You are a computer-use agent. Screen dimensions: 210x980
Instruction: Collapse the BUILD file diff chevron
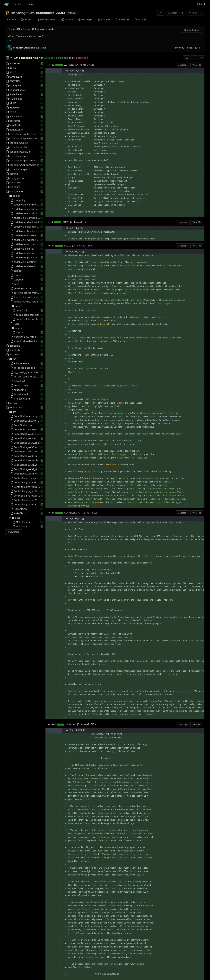(49, 246)
